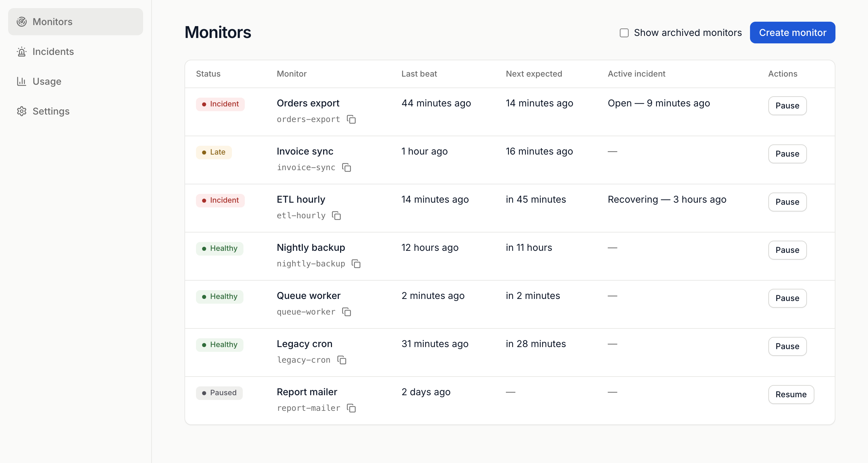Click the Settings gear icon in sidebar

coord(22,111)
